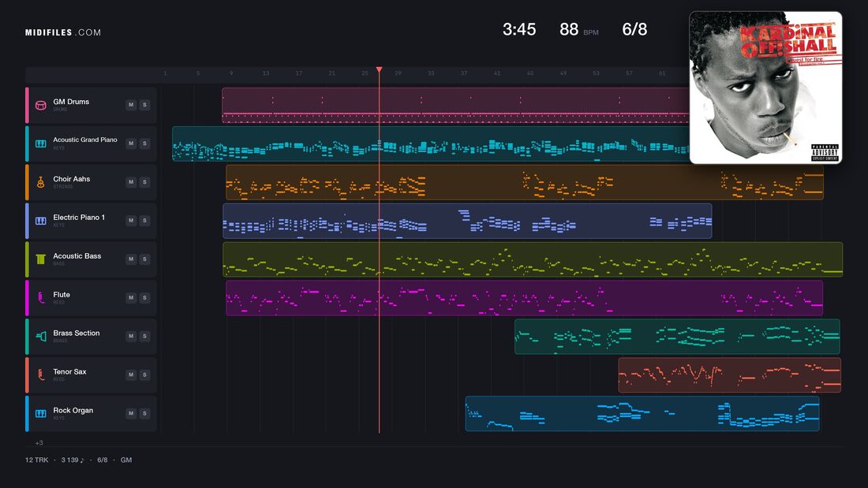Mute the Flute track
The height and width of the screenshot is (488, 868).
click(131, 298)
